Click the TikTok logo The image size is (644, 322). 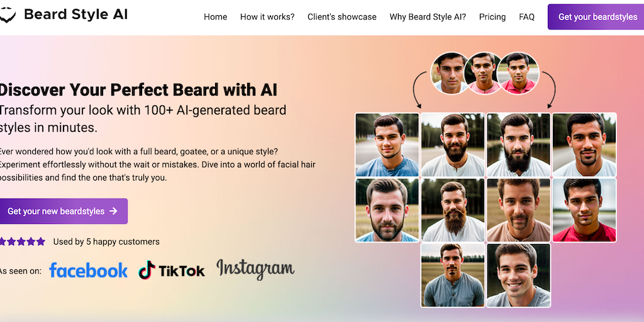tap(172, 270)
